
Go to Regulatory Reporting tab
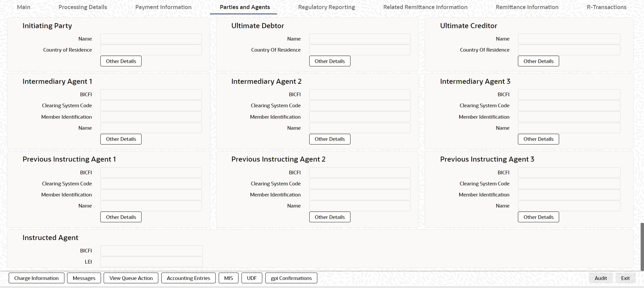(326, 7)
